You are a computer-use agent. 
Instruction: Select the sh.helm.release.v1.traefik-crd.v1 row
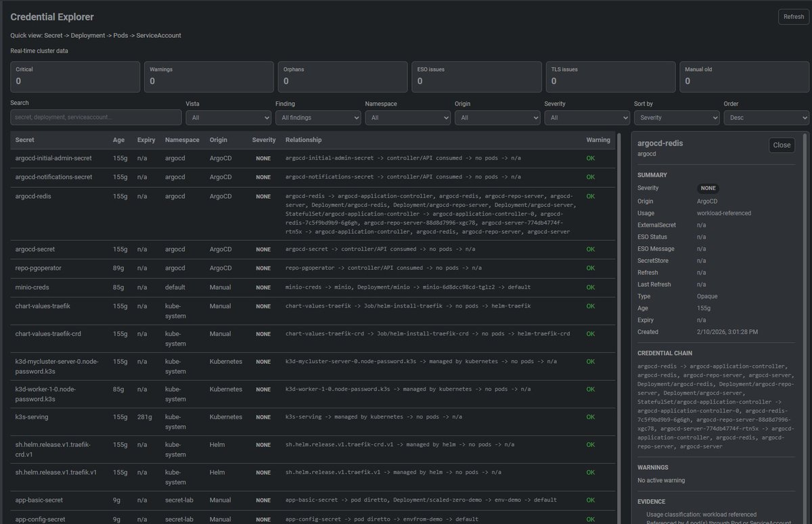coord(313,449)
